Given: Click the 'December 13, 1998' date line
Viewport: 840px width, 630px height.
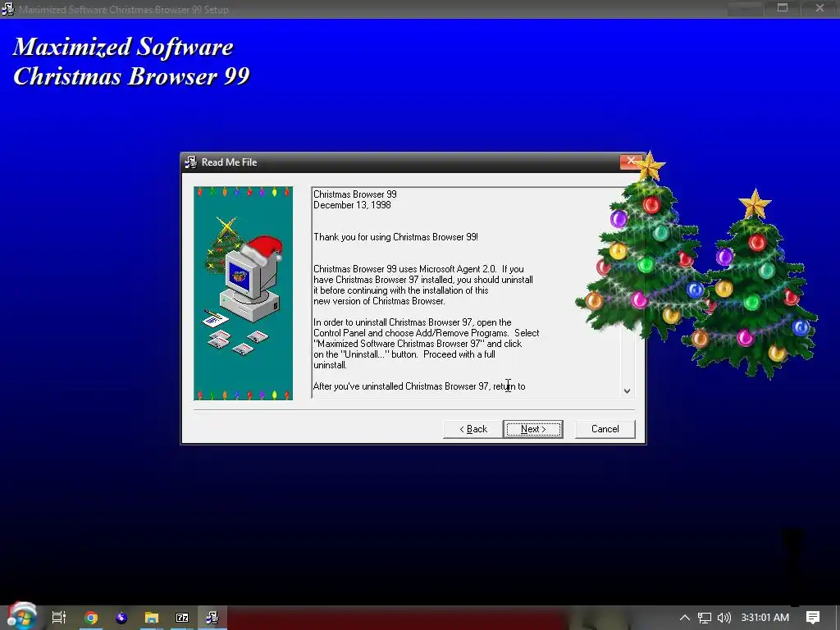Looking at the screenshot, I should [352, 205].
